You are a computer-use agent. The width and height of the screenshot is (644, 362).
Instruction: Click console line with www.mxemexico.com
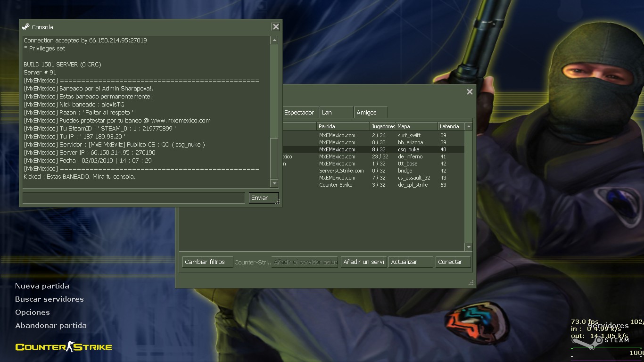[x=117, y=121]
